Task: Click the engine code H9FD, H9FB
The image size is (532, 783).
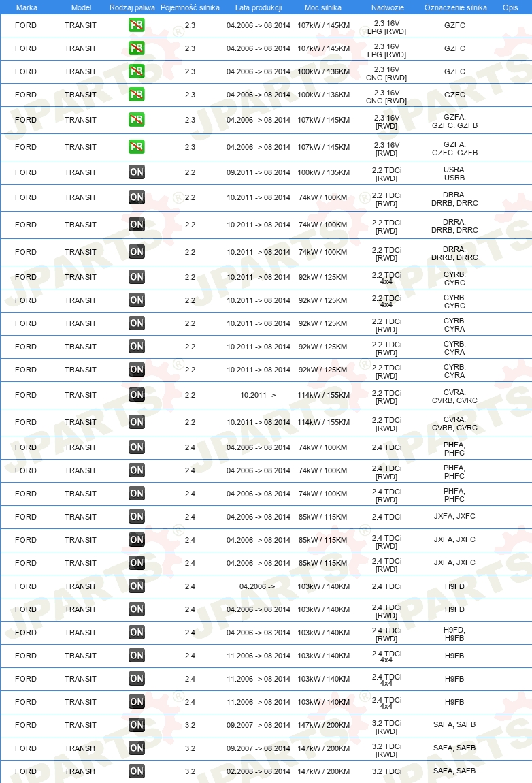Action: 454,634
